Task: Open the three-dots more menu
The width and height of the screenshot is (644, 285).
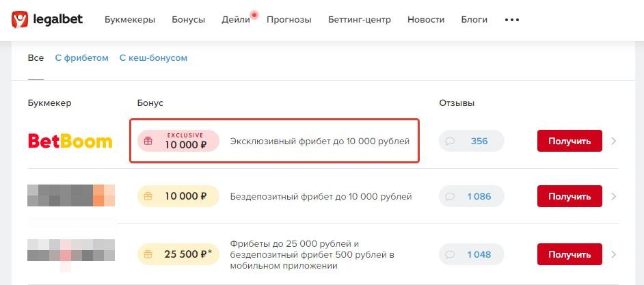Action: pyautogui.click(x=512, y=20)
